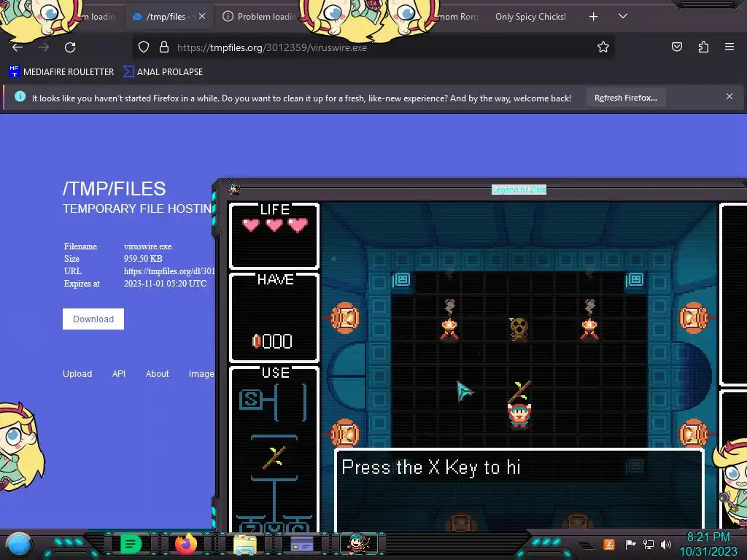Open the purple card app on taskbar
This screenshot has width=747, height=560.
pos(301,543)
